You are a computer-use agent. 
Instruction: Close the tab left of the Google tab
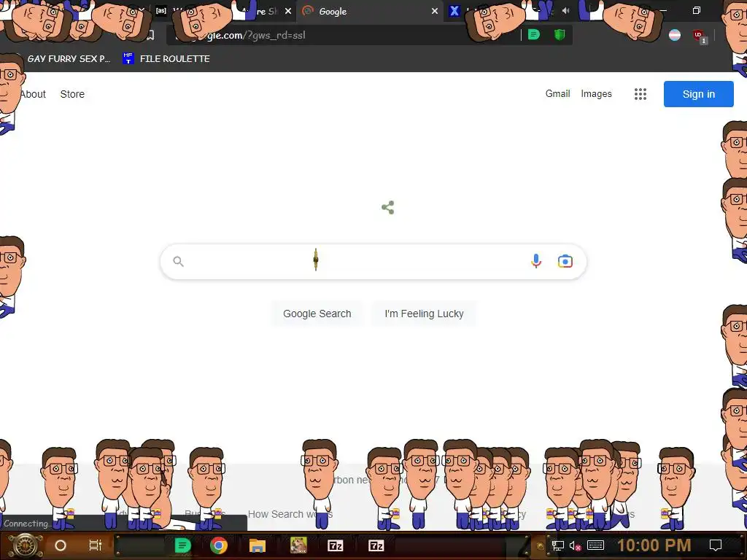(287, 11)
